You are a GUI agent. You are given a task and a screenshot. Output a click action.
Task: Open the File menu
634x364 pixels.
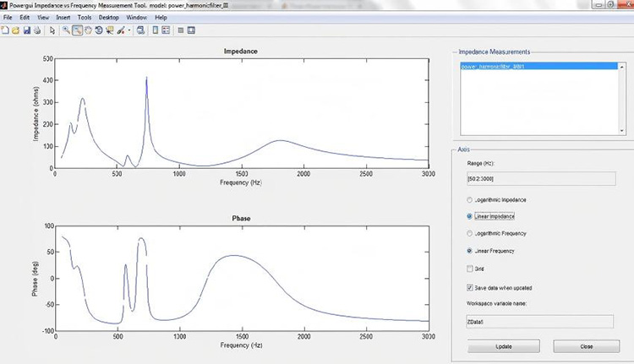pos(8,18)
